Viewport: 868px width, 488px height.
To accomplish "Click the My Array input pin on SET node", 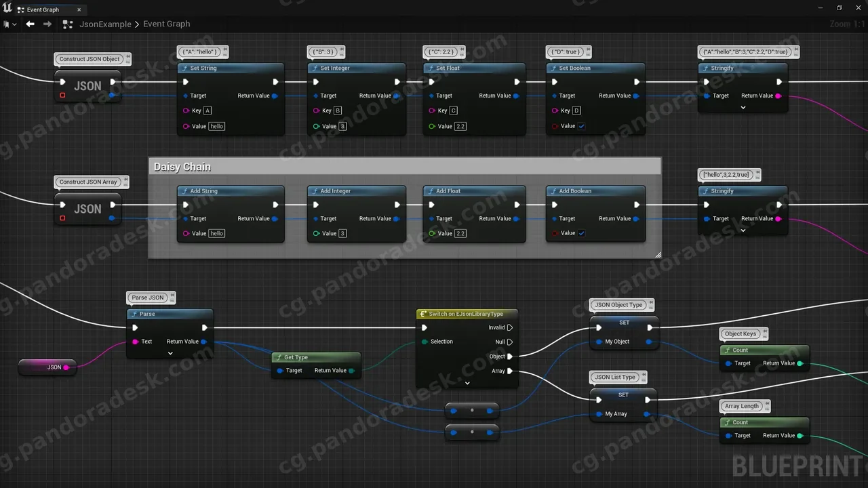I will coord(599,414).
